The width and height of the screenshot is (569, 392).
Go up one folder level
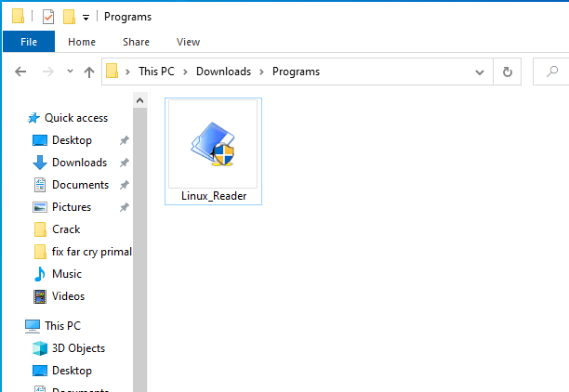pos(89,72)
